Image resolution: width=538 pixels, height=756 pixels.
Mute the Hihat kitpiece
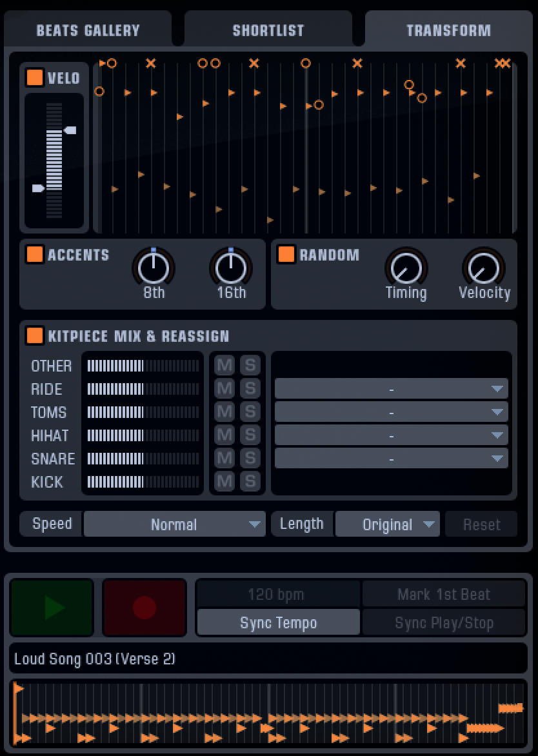pyautogui.click(x=224, y=435)
